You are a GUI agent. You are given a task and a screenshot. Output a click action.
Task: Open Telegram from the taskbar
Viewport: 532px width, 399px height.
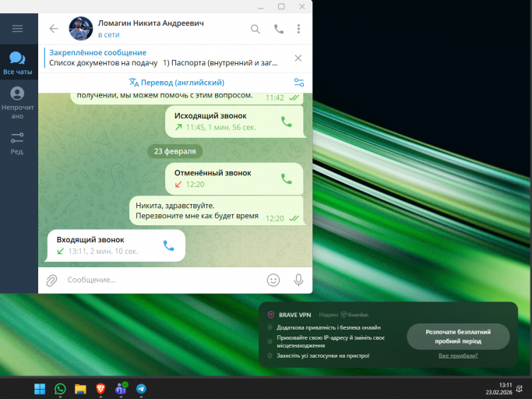141,389
